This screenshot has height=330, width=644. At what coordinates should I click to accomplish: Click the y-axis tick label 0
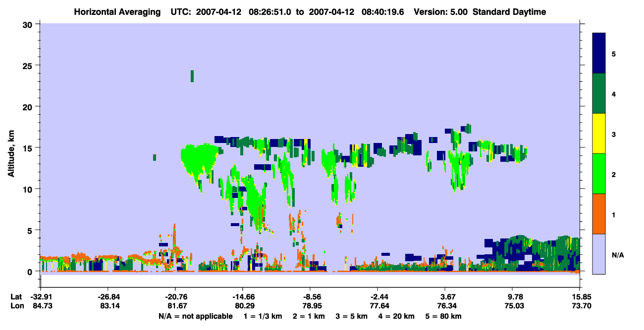pos(31,271)
